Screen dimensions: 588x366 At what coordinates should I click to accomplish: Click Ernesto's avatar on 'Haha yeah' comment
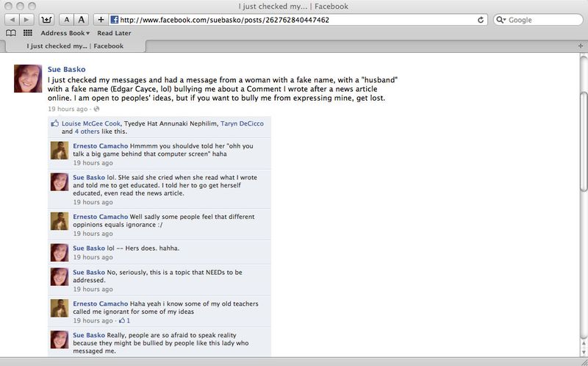[x=60, y=308]
